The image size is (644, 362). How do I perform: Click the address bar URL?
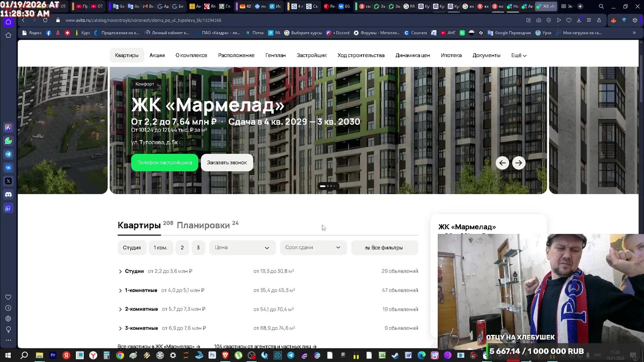(143, 20)
